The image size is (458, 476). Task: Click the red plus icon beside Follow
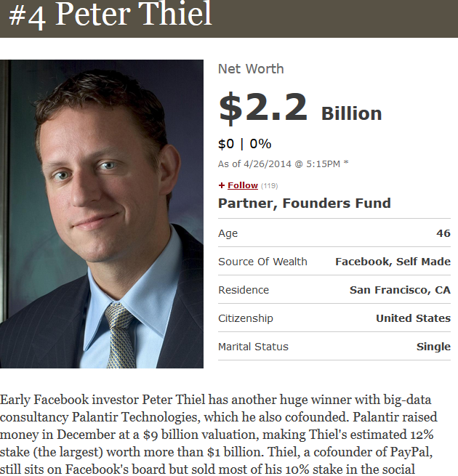click(222, 185)
